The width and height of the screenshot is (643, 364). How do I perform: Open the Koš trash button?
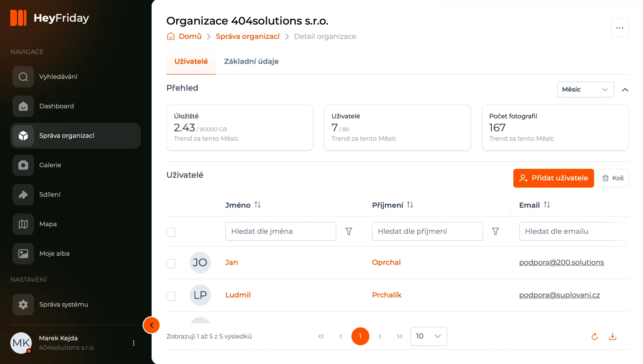point(613,178)
